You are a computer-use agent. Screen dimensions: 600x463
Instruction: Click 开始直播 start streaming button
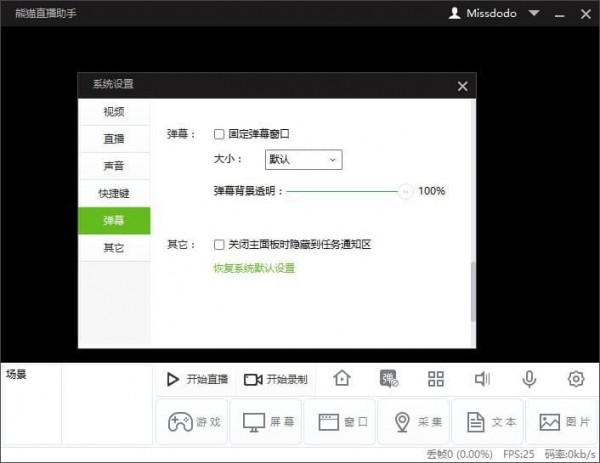click(x=197, y=379)
